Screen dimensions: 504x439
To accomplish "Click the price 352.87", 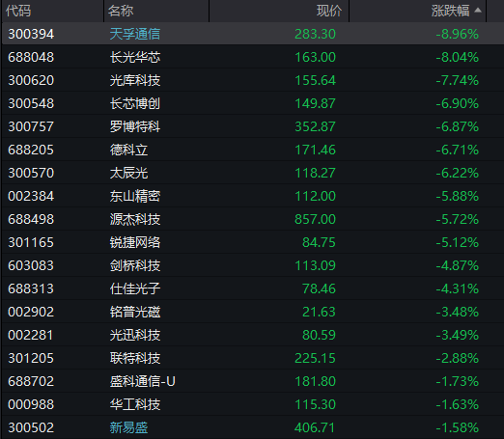I will (315, 126).
